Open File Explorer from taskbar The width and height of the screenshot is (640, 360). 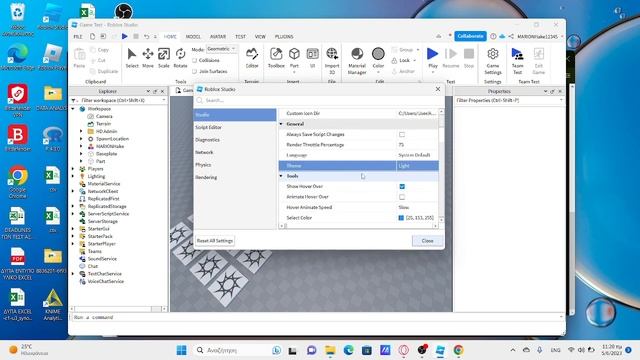pyautogui.click(x=330, y=350)
